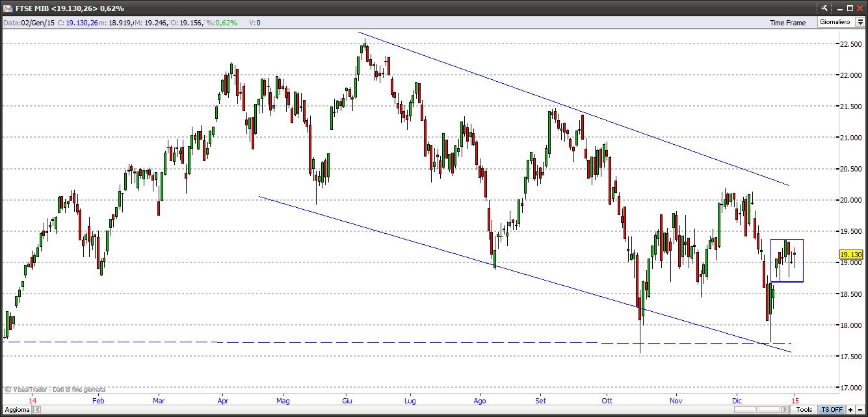Click the Data:02/Gen/15 info field

(29, 23)
